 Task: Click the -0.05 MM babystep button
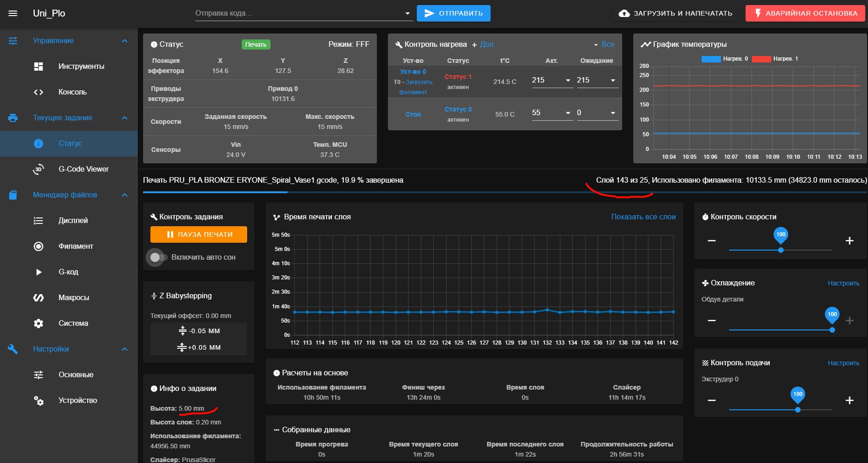[199, 331]
